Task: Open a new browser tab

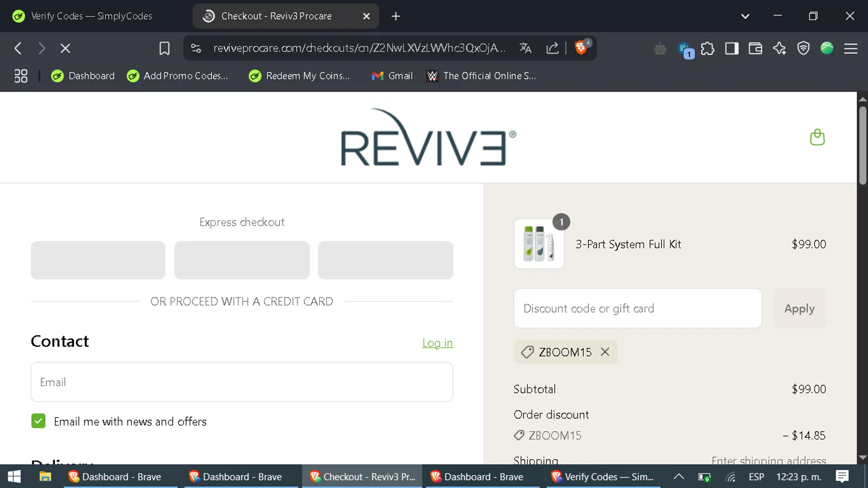Action: (396, 16)
